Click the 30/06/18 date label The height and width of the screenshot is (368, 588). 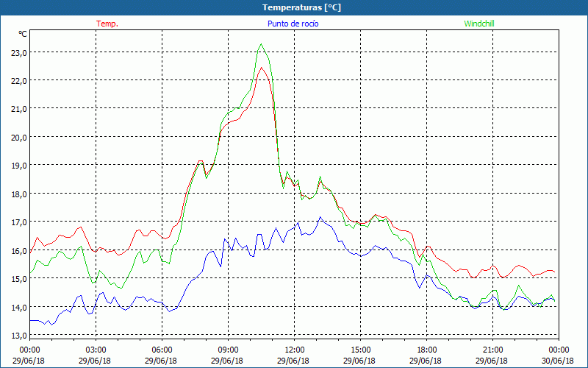pos(558,361)
